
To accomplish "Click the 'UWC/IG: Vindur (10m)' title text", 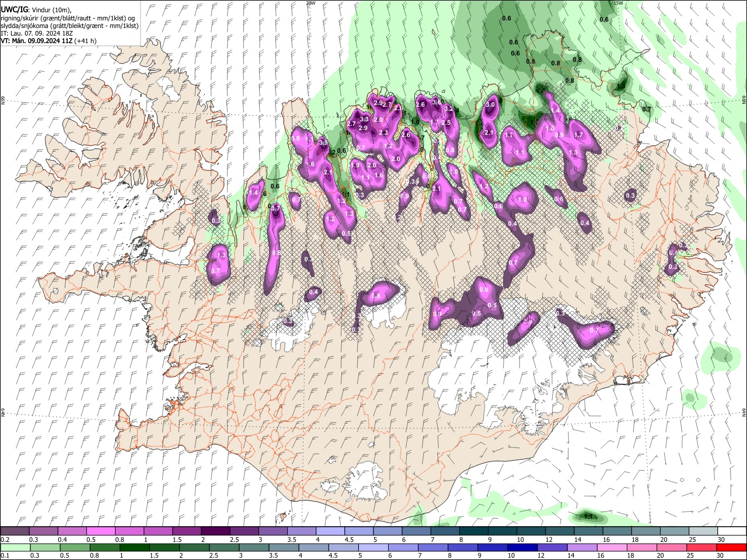I will point(36,10).
